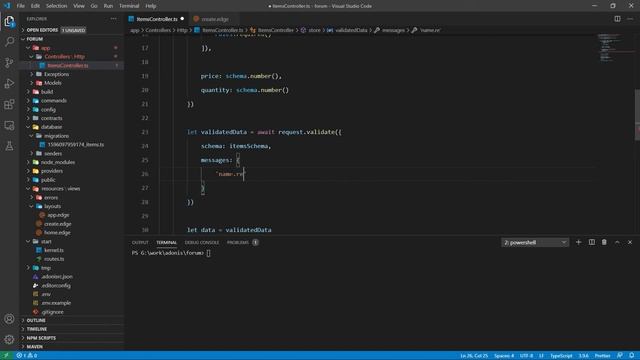640x360 pixels.
Task: Open the Test flask view
Action: pyautogui.click(x=9, y=146)
